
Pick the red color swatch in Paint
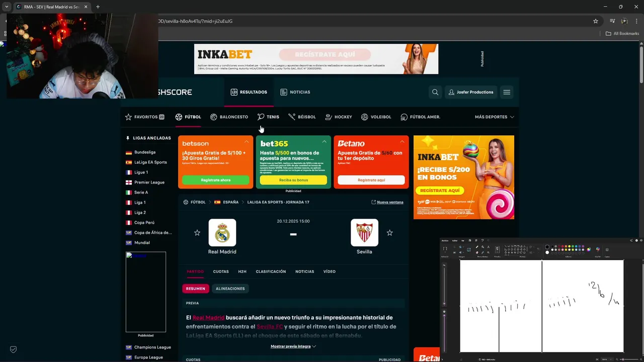pos(562,246)
